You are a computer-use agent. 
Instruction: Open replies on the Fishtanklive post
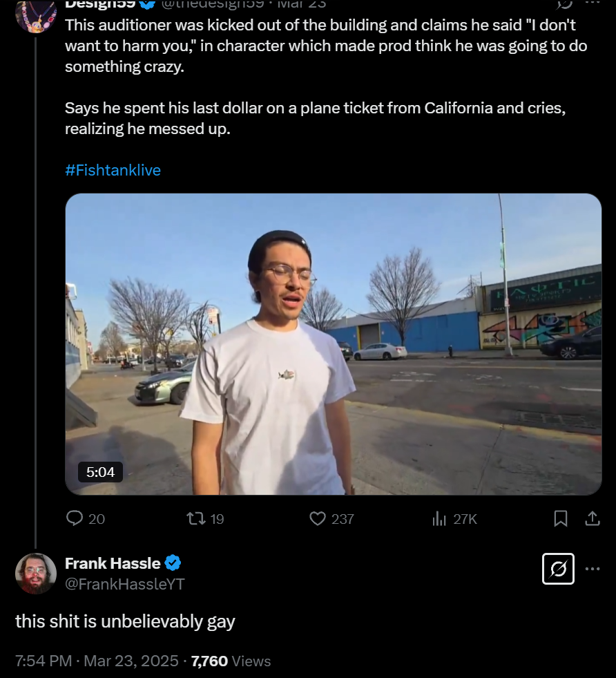pos(86,518)
